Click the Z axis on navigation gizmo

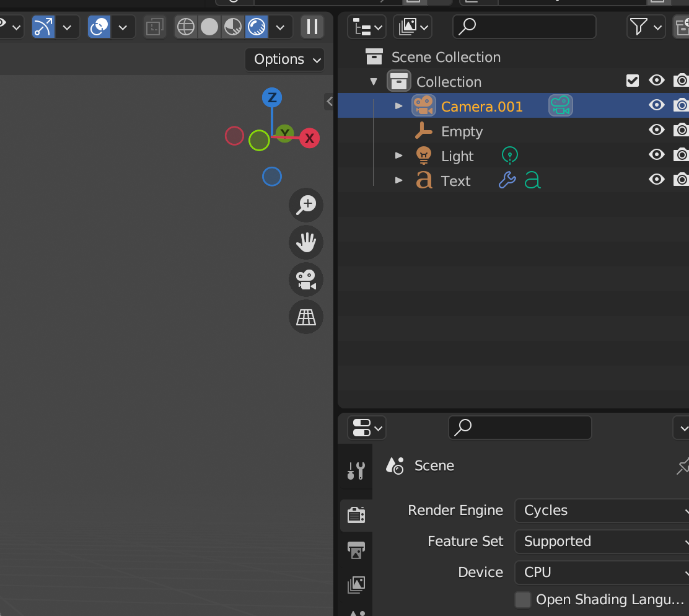272,97
